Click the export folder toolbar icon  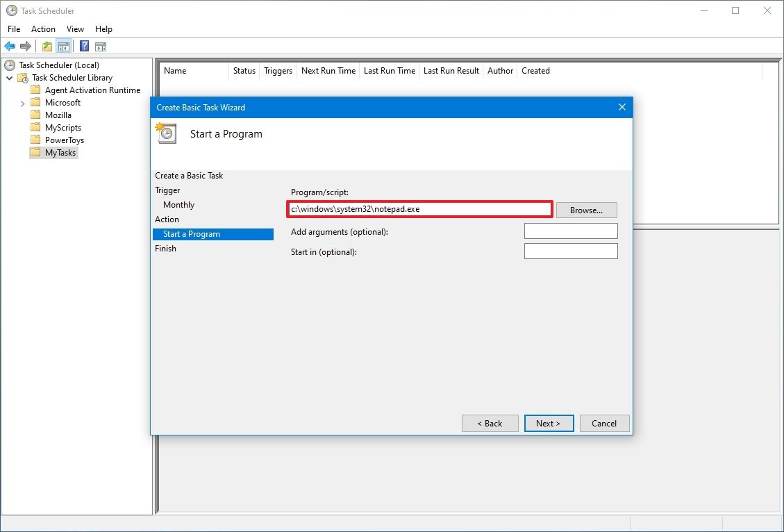click(x=46, y=46)
